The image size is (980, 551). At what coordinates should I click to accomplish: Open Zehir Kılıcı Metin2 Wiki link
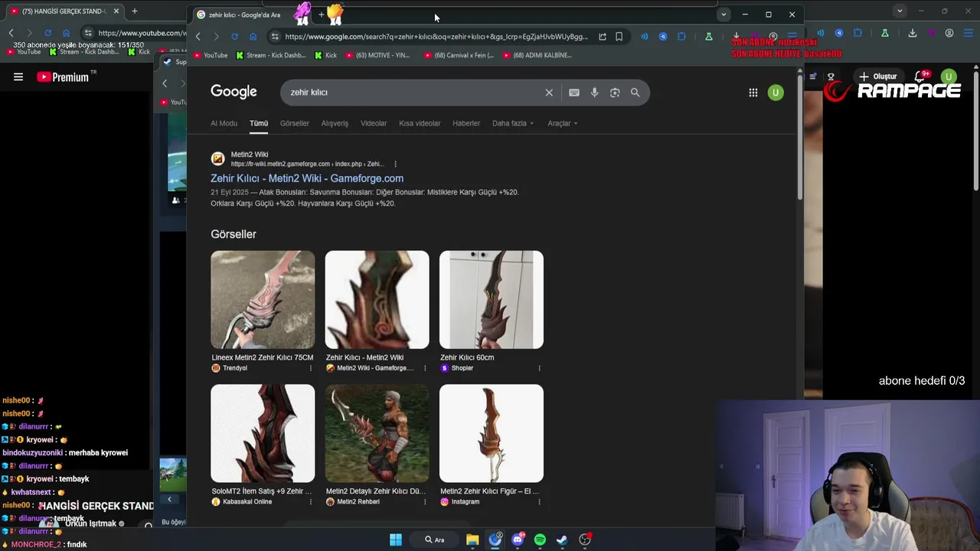click(307, 178)
